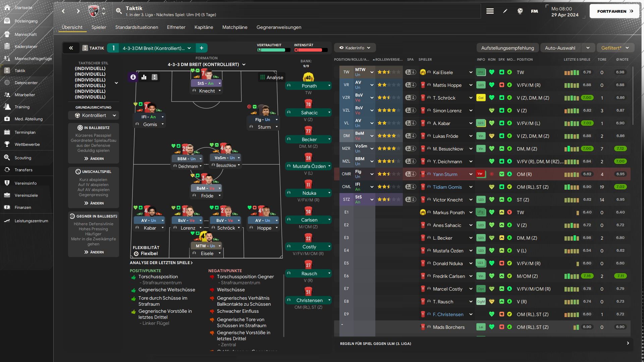
Task: Open the Gegneranweisungen tab
Action: click(x=279, y=27)
